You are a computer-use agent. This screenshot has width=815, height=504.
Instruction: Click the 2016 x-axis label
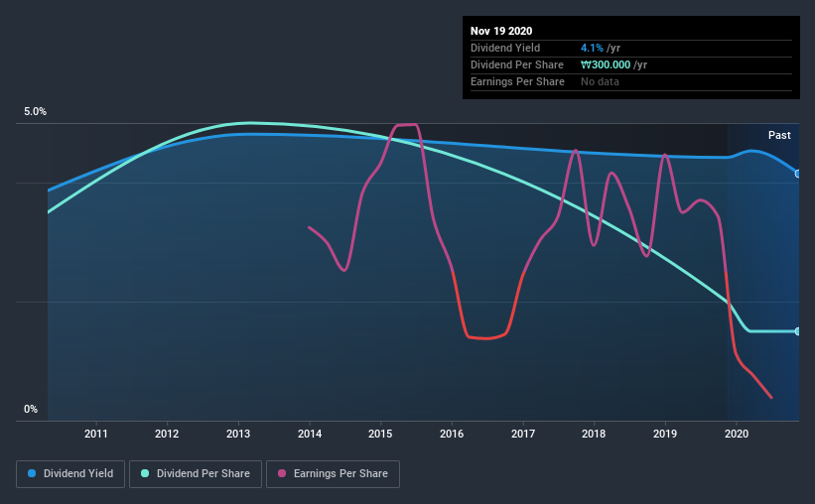[452, 434]
